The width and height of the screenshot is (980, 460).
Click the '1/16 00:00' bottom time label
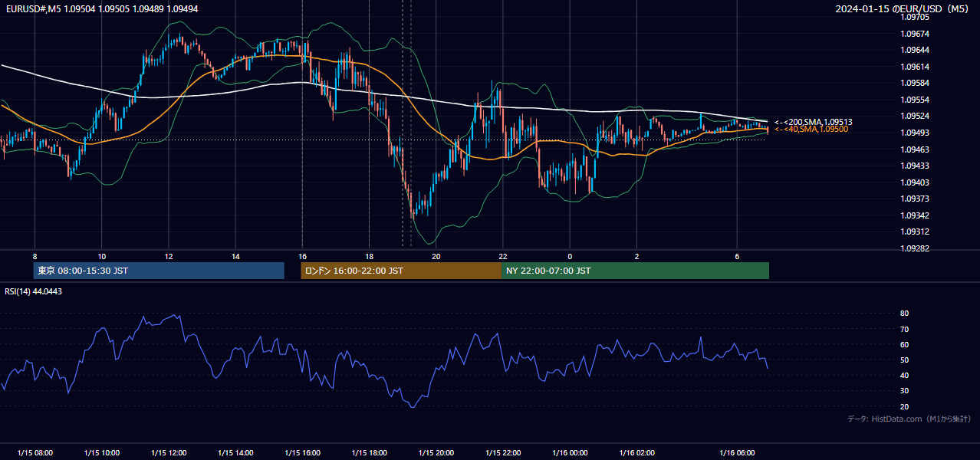tap(570, 452)
